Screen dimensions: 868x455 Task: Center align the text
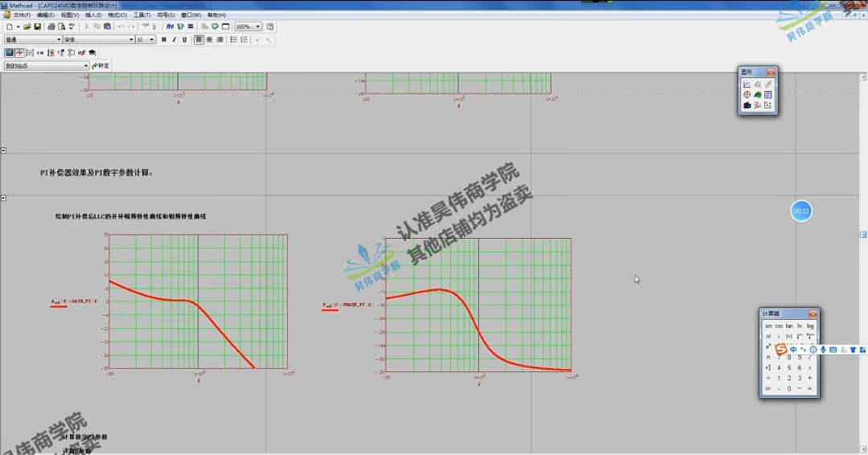click(209, 40)
